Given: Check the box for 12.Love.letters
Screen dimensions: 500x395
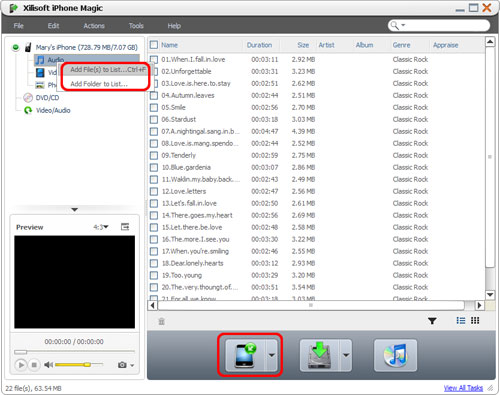Looking at the screenshot, I should pyautogui.click(x=154, y=192).
